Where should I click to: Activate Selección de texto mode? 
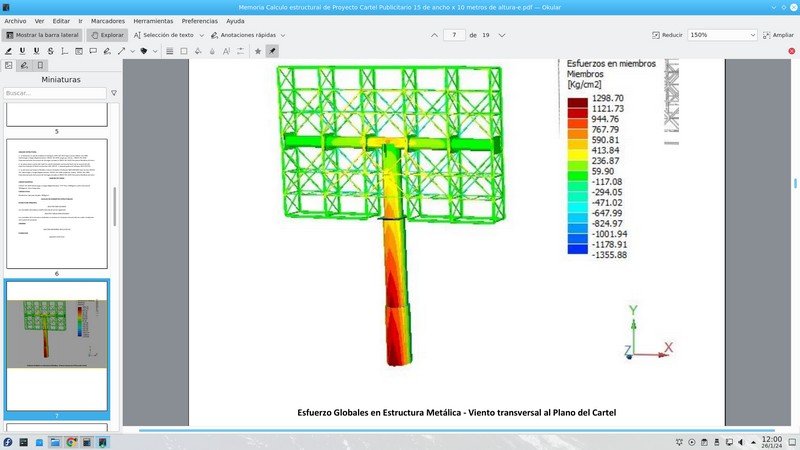coord(163,35)
